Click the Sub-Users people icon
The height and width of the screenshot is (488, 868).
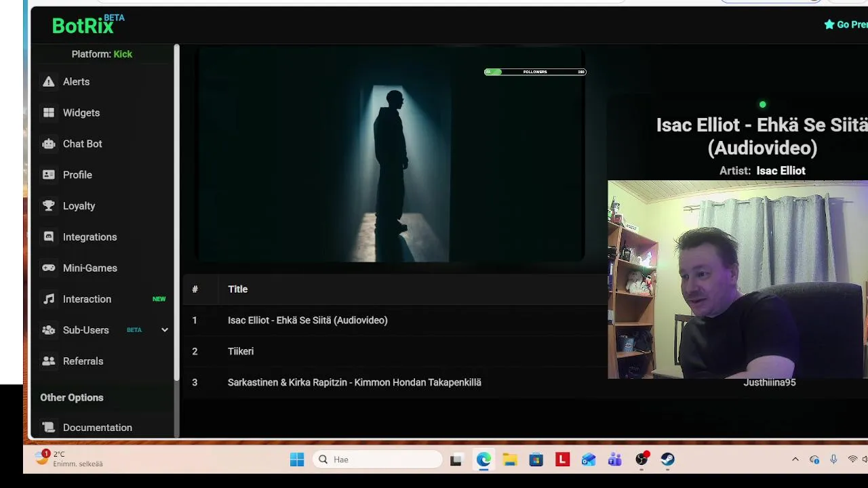pos(49,330)
